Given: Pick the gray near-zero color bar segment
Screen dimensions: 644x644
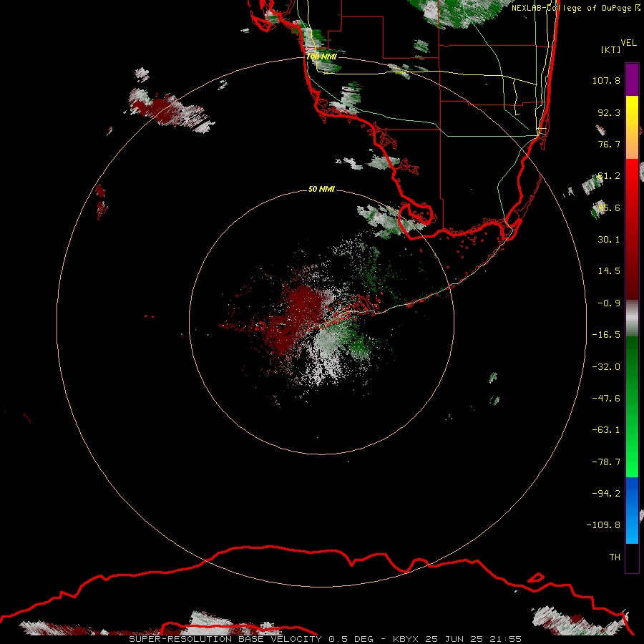Looking at the screenshot, I should [632, 318].
